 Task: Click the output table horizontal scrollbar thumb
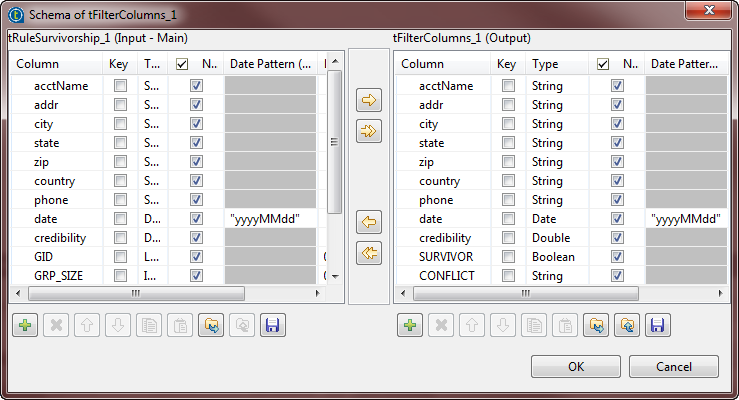pyautogui.click(x=526, y=294)
